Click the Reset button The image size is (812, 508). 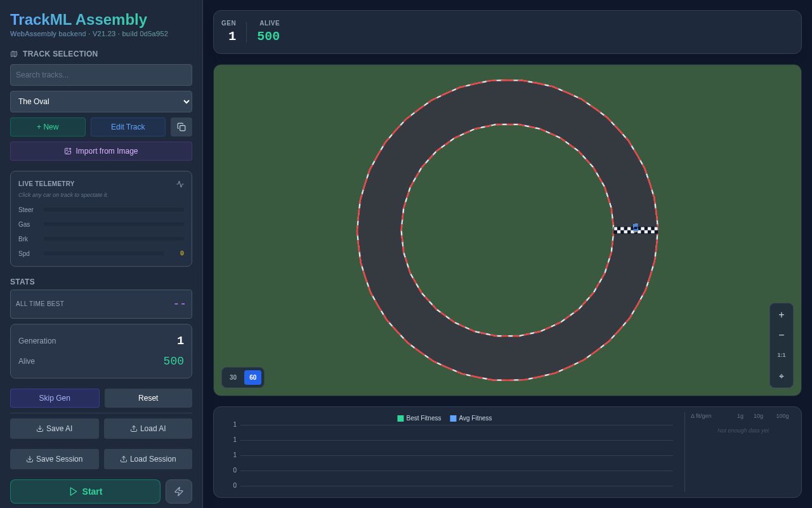tap(148, 398)
